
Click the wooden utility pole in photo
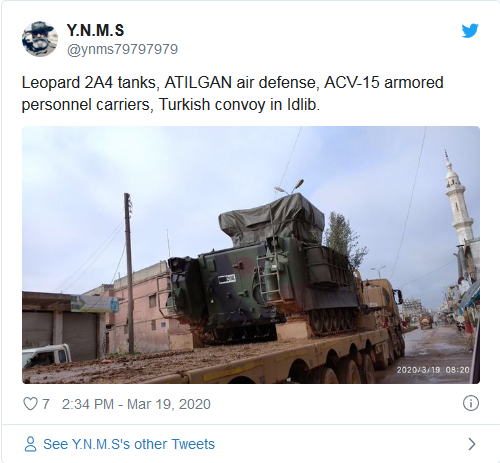129,273
